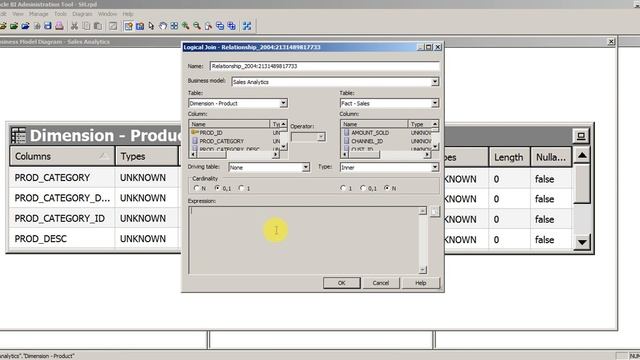The height and width of the screenshot is (360, 640).
Task: Click the Nulla... column header
Action: point(551,157)
